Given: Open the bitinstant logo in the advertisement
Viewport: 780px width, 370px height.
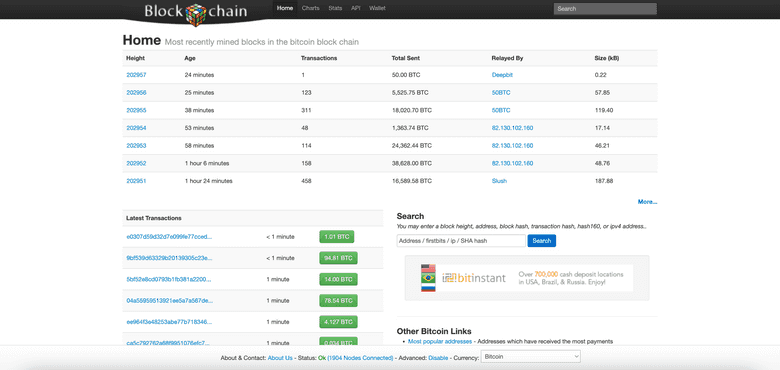Looking at the screenshot, I should click(x=474, y=278).
